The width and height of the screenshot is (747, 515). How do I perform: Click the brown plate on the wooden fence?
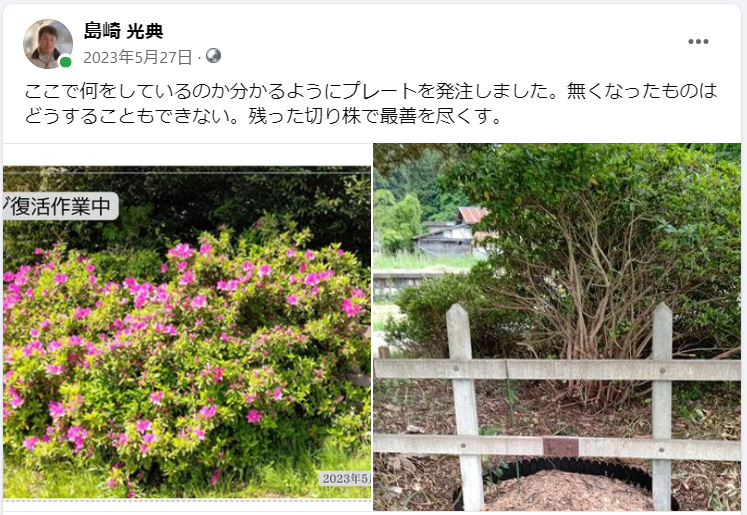[x=561, y=447]
